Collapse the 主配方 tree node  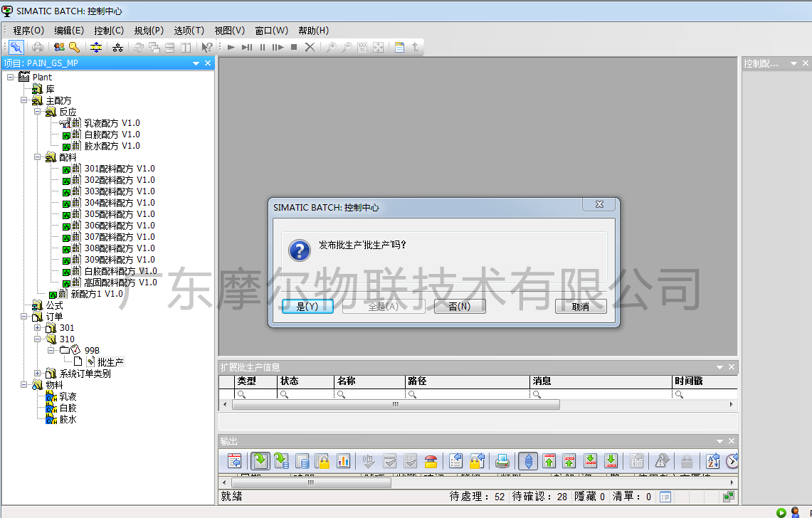pos(23,100)
